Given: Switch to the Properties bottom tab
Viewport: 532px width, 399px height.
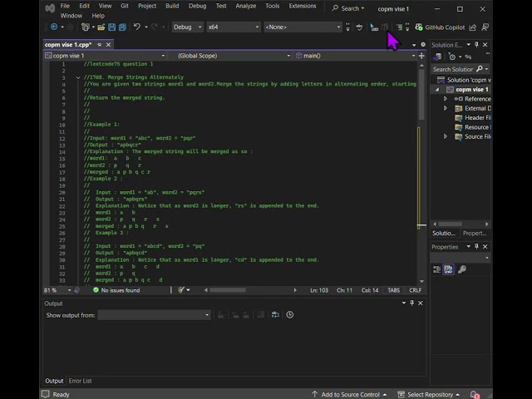Looking at the screenshot, I should 475,233.
